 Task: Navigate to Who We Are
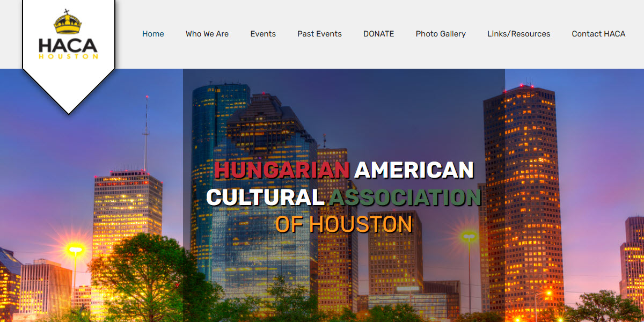tap(207, 33)
